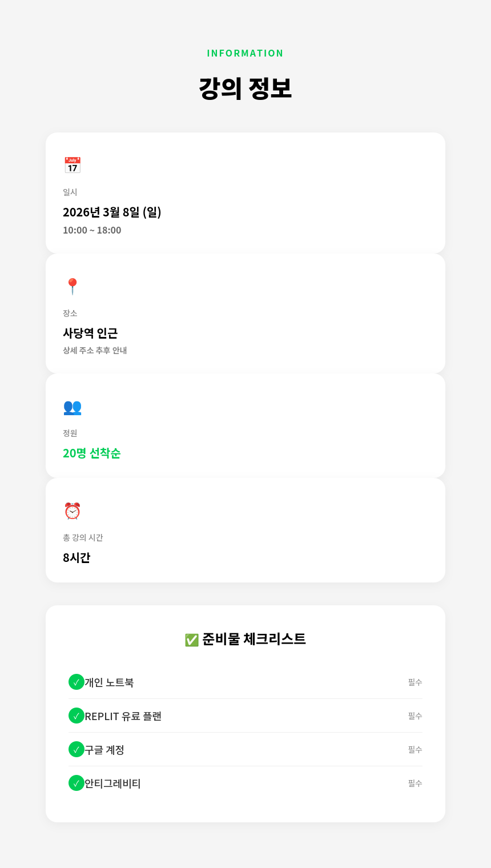Click the 상세 주소 추후 안내 note
This screenshot has width=491, height=868.
(95, 350)
